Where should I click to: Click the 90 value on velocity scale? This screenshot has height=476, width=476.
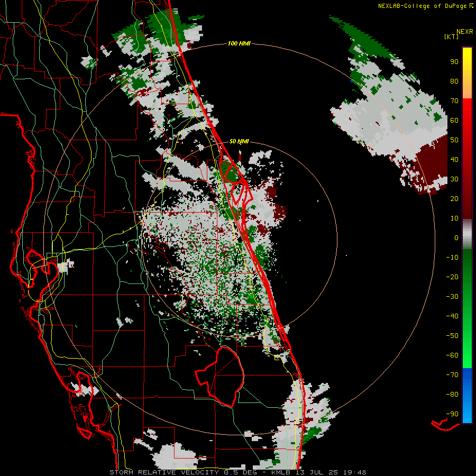point(454,62)
